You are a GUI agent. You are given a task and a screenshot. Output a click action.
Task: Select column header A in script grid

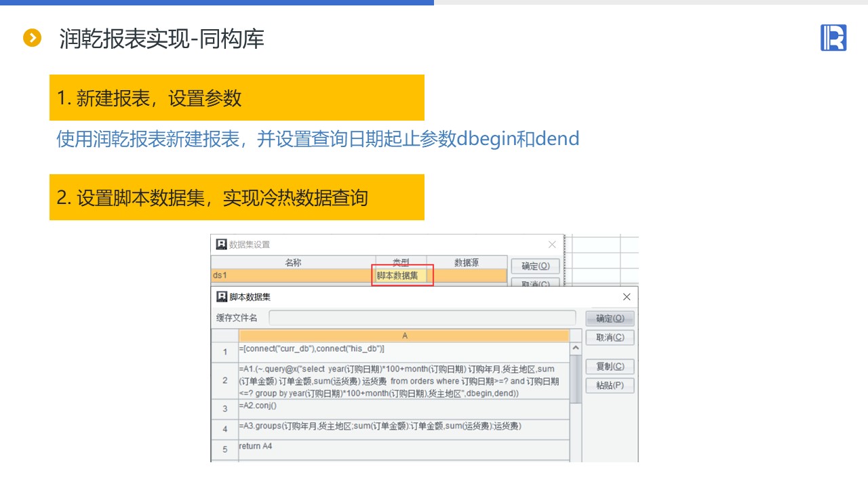pos(404,335)
